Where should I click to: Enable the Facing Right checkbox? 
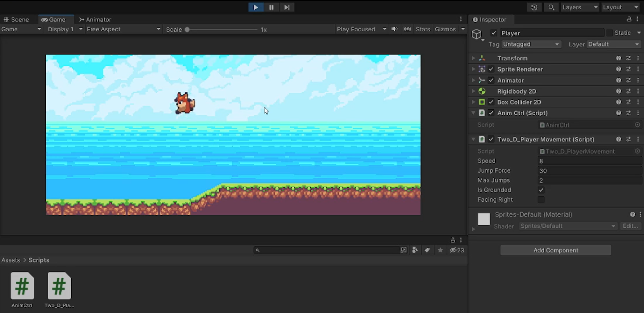pyautogui.click(x=541, y=199)
